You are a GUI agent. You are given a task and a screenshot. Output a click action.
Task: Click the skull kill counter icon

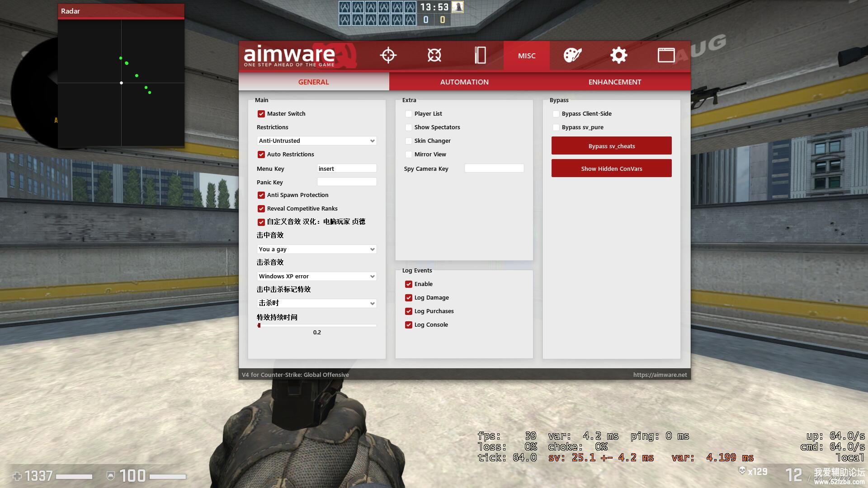pos(742,470)
